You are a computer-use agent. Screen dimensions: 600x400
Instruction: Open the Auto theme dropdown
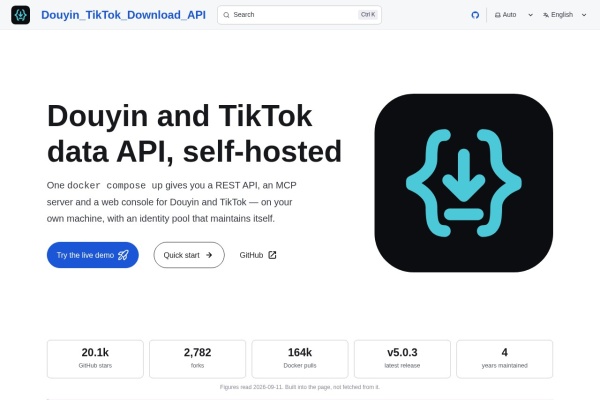(x=514, y=15)
